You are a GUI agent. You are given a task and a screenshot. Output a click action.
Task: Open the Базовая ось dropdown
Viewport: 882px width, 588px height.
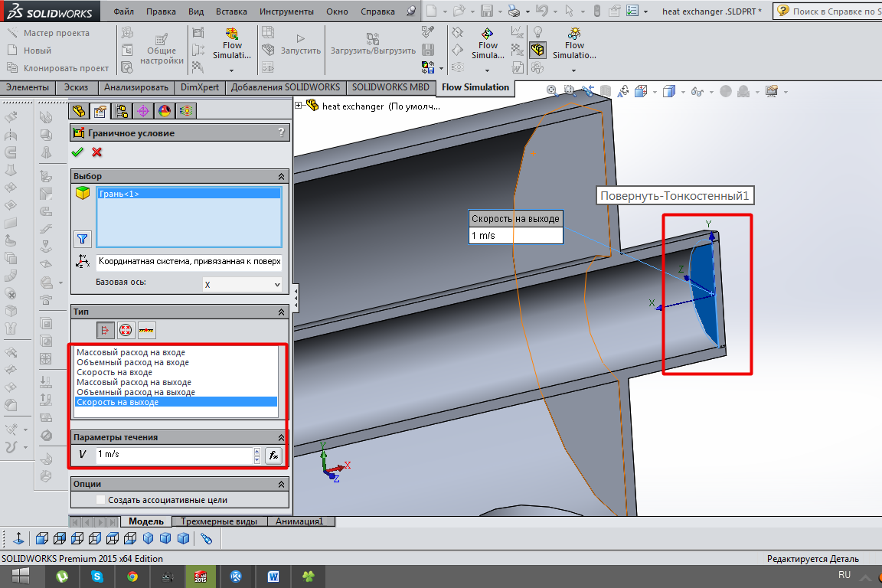(242, 285)
